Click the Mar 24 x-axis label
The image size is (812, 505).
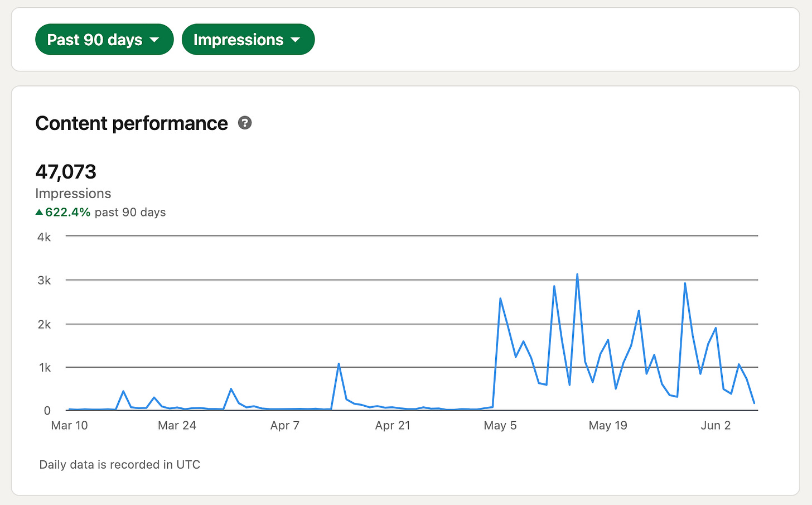point(177,425)
